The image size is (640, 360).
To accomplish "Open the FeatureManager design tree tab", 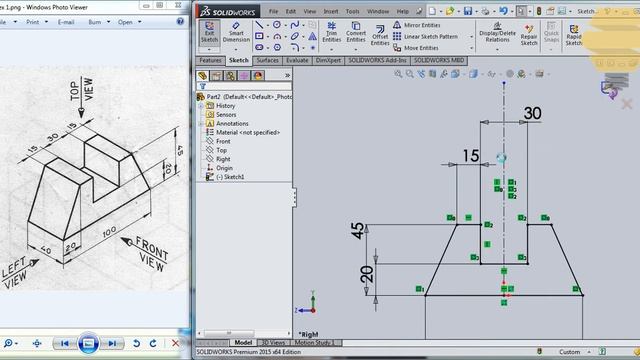I will tap(202, 76).
